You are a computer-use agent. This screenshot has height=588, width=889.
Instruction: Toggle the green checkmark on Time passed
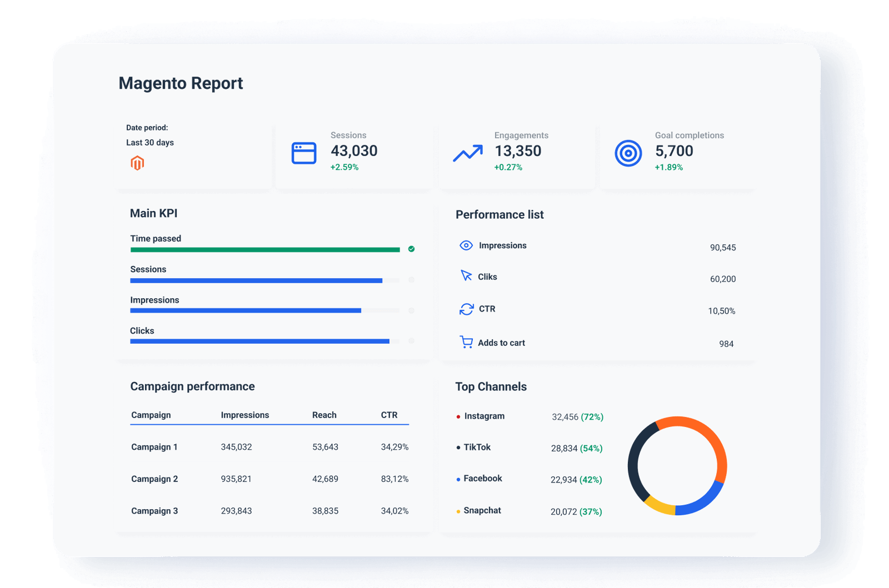(x=411, y=249)
